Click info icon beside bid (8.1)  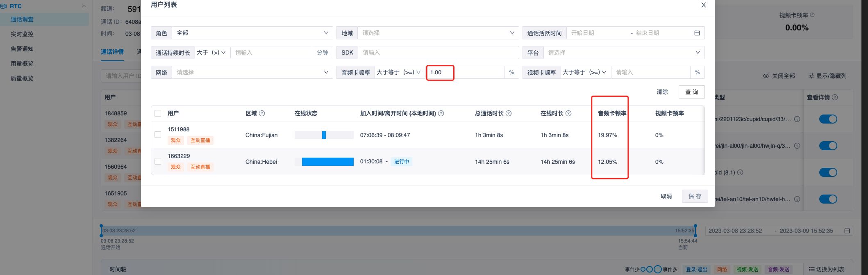point(740,172)
